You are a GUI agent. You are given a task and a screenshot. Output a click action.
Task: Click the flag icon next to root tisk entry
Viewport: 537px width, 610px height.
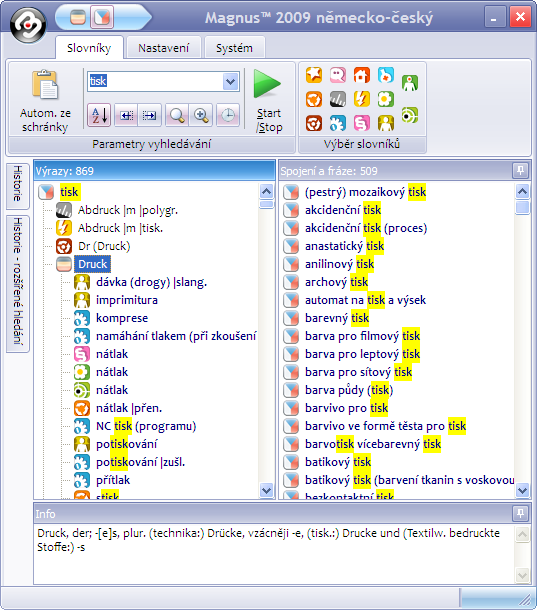(x=46, y=192)
